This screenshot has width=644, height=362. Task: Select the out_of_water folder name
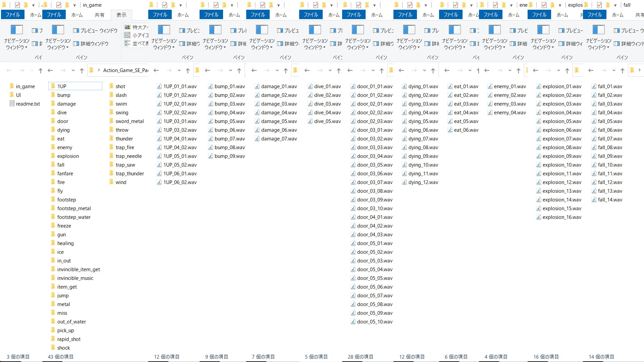click(71, 321)
